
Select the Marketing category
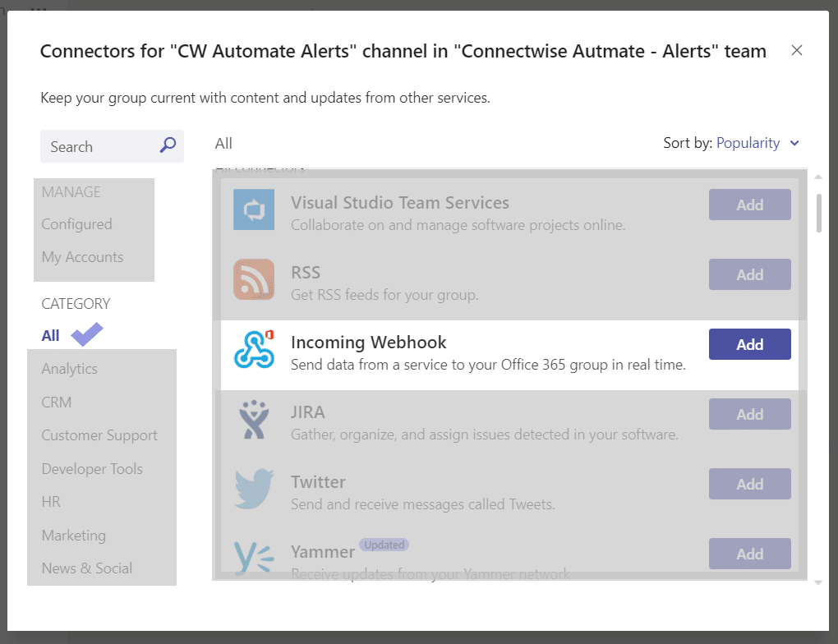(74, 535)
